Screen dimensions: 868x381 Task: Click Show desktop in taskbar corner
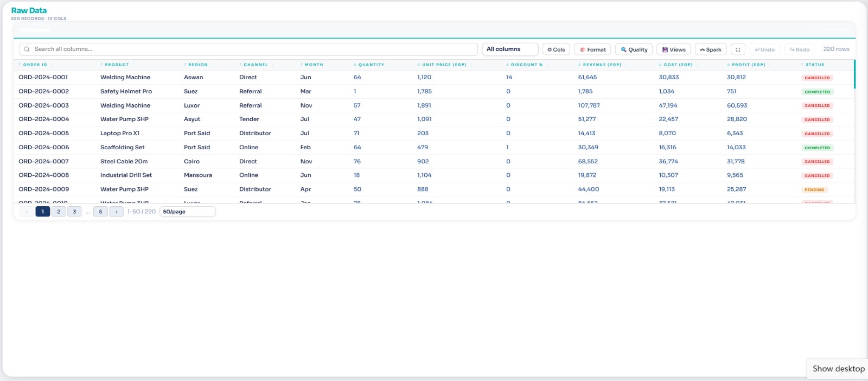838,369
